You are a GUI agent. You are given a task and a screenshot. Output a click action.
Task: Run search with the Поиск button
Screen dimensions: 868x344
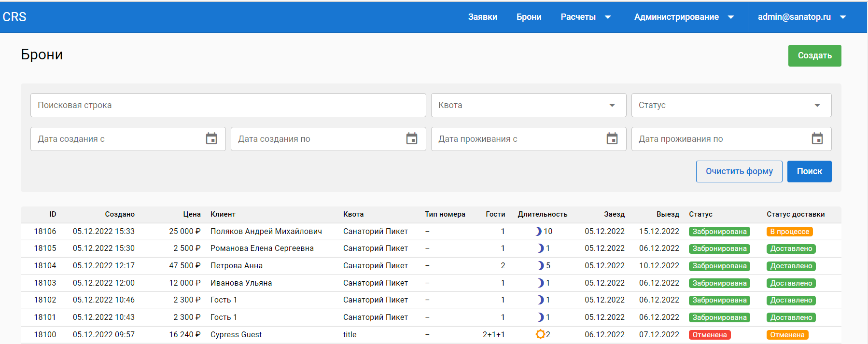pyautogui.click(x=809, y=171)
